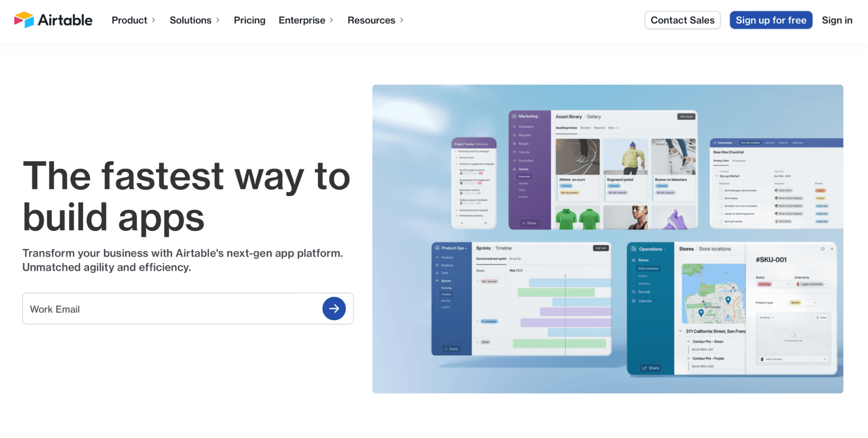Screen dimensions: 868x438
Task: Click 'Unmatched agility and efficiency.' text
Action: point(107,267)
